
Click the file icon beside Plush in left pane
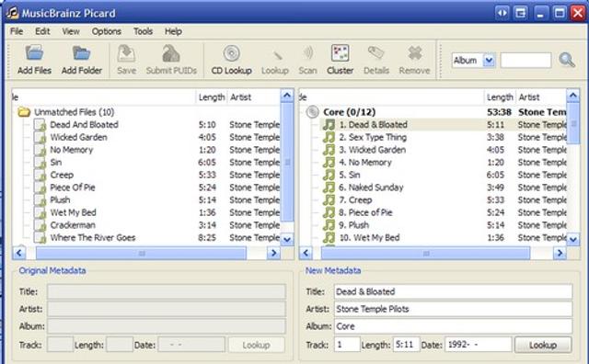(x=40, y=200)
